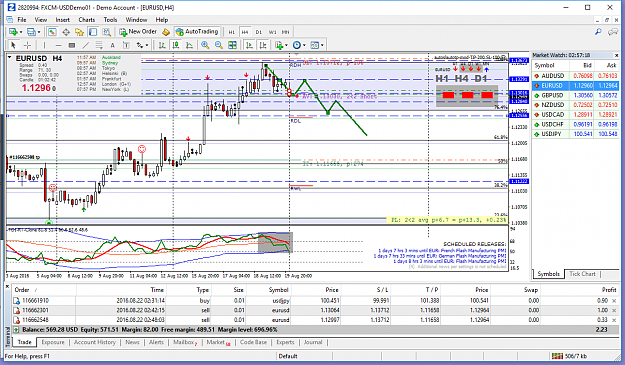Screen dimensions: 625x365
Task: Select the USDJPY row in Market Watch
Action: coord(575,134)
